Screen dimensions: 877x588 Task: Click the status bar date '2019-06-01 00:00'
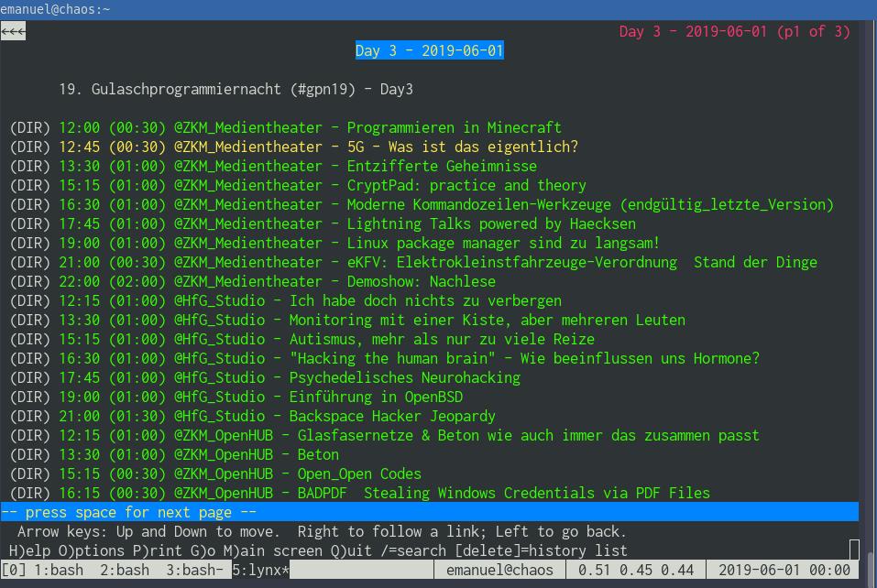[x=784, y=570]
